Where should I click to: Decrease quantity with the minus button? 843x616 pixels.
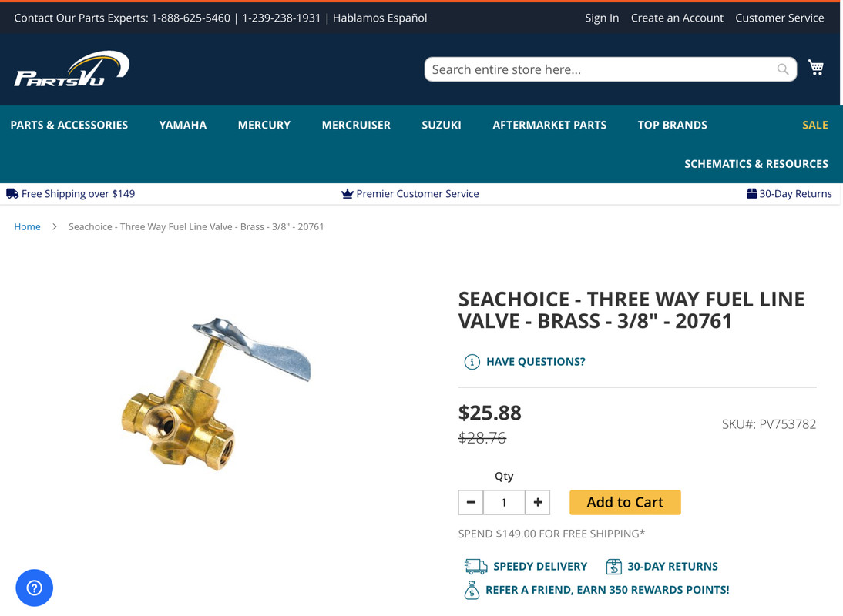tap(471, 503)
